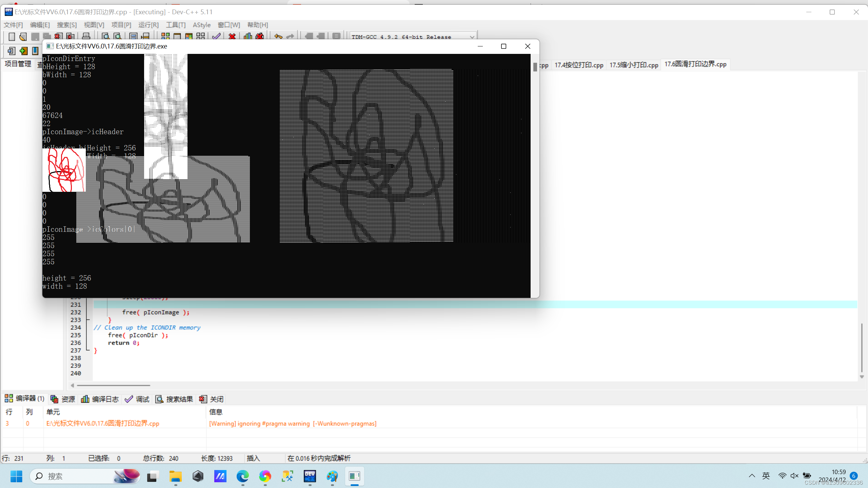Switch to the 资源 bottom tab
The width and height of the screenshot is (868, 488).
(63, 399)
